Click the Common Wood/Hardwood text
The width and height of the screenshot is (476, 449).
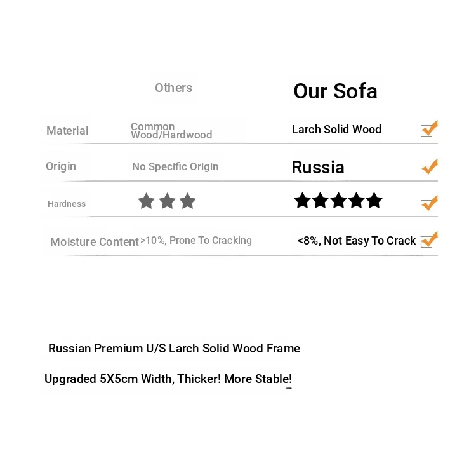click(171, 131)
